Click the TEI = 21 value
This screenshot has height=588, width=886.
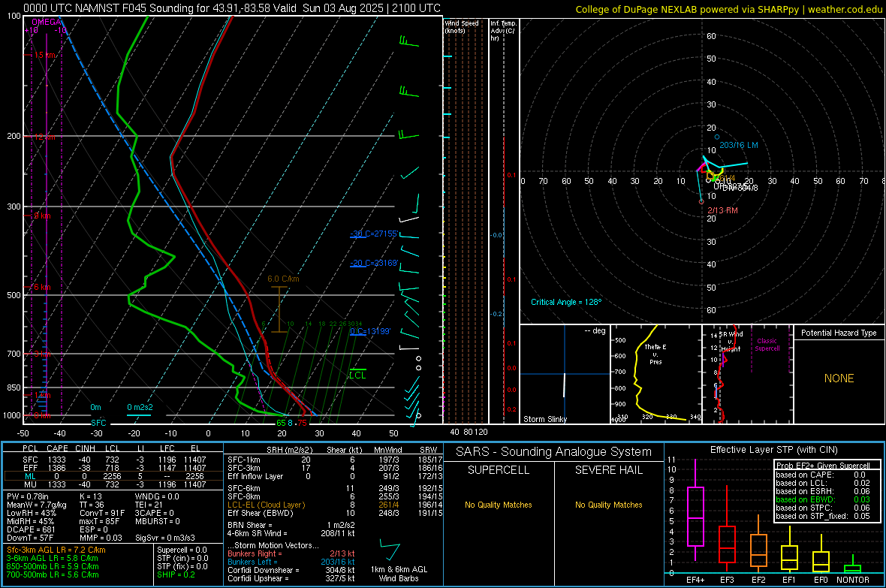[x=149, y=505]
